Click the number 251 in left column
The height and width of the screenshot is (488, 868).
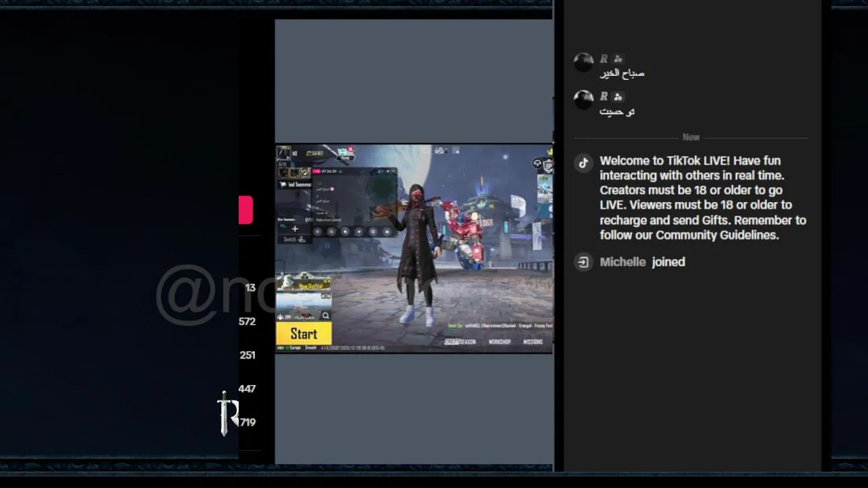pyautogui.click(x=248, y=355)
